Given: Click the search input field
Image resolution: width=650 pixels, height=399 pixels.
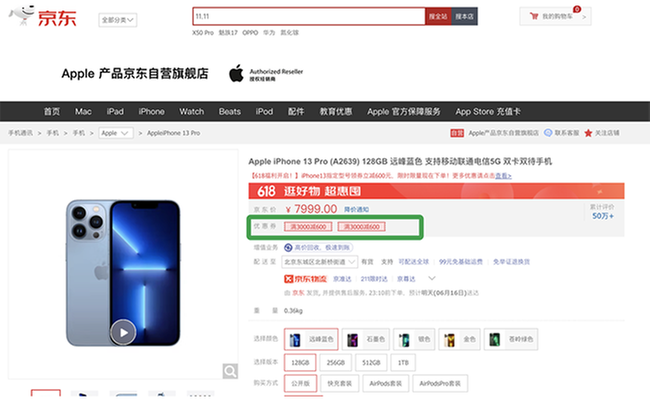Looking at the screenshot, I should (x=309, y=16).
